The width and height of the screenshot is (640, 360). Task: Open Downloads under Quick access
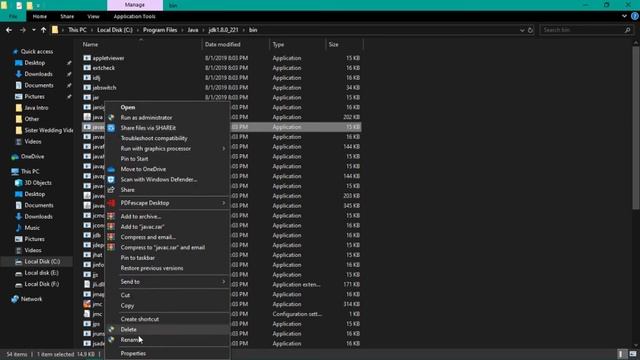tap(38, 74)
